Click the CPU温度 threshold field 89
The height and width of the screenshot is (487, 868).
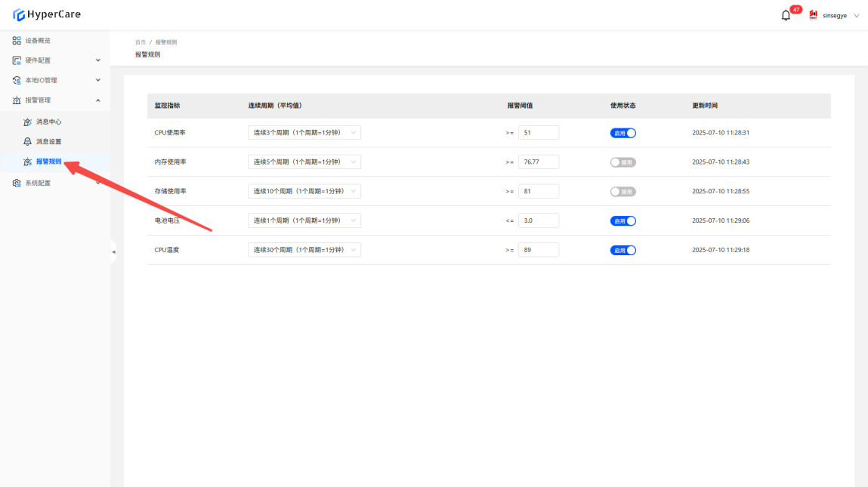click(539, 250)
